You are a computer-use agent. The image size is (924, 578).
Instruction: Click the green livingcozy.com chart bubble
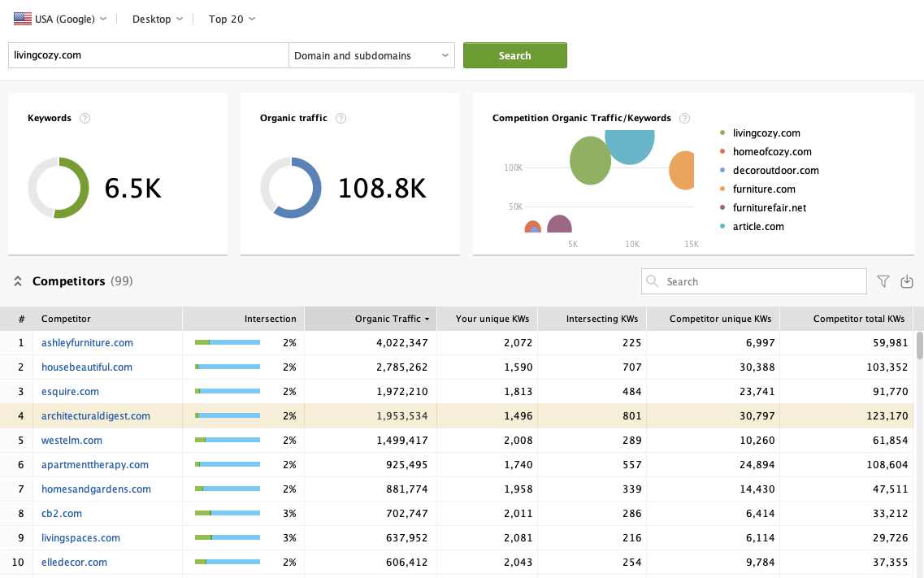click(x=590, y=161)
